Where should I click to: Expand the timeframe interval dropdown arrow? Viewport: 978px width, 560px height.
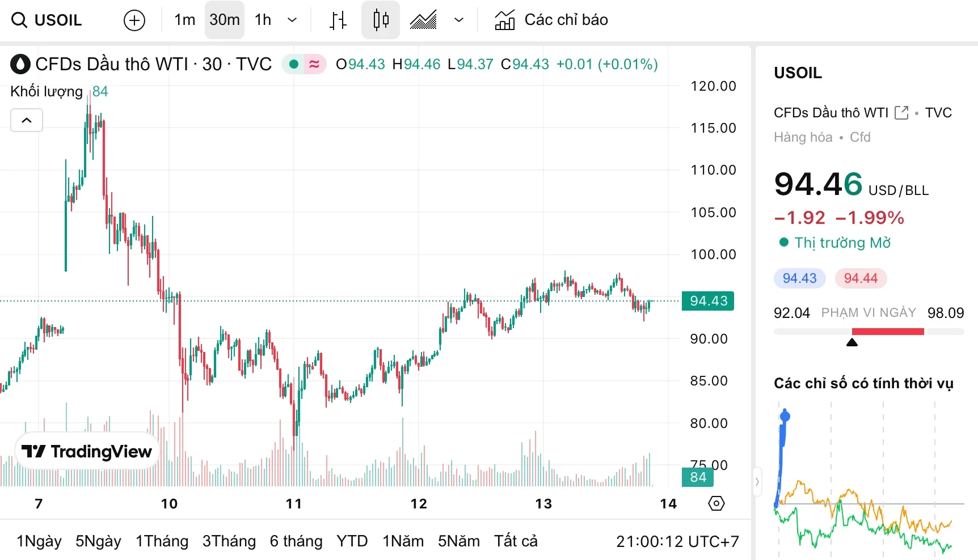(292, 20)
